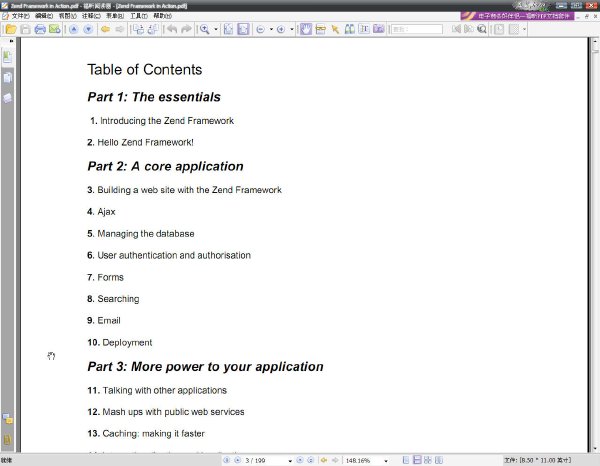The image size is (600, 466).
Task: Email the document using the envelope icon
Action: [55, 29]
